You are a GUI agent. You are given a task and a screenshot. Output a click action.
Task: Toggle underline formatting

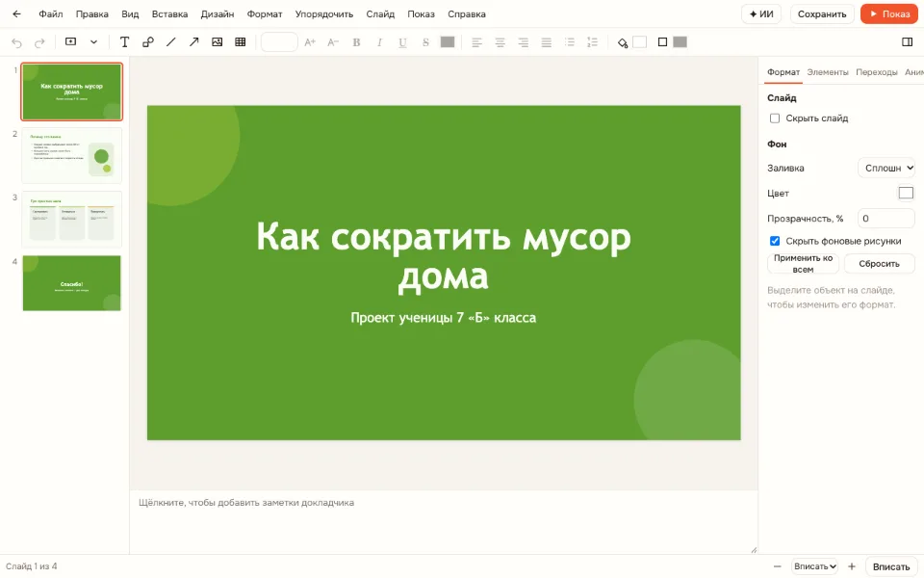(x=402, y=42)
